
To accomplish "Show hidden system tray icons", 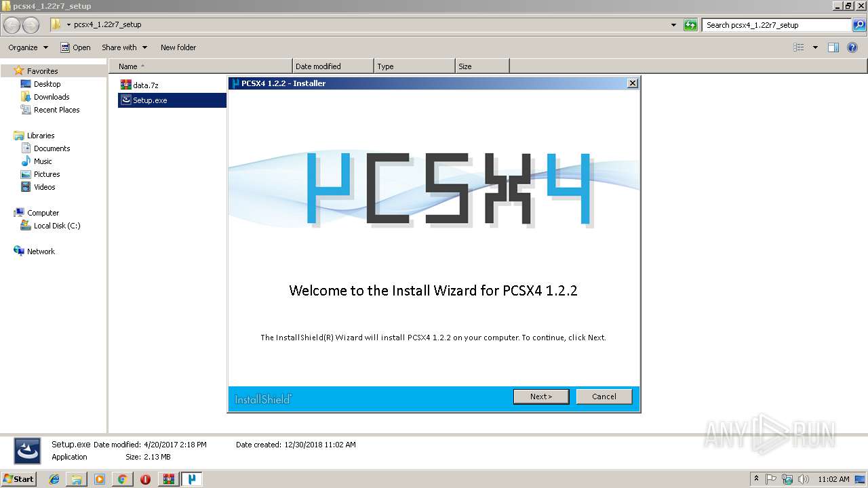I will 756,479.
